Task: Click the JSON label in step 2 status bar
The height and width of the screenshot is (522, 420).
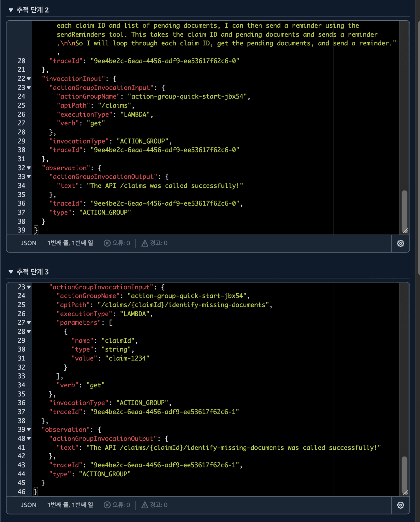Action: (x=28, y=243)
